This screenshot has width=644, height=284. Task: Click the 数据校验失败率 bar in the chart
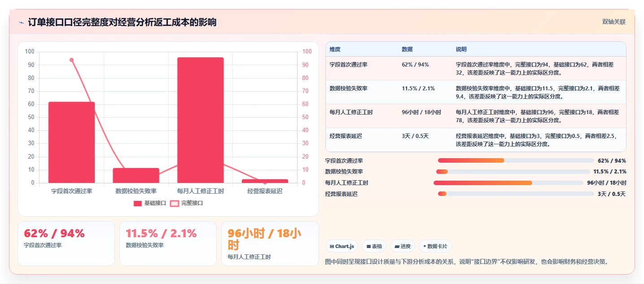(x=136, y=175)
